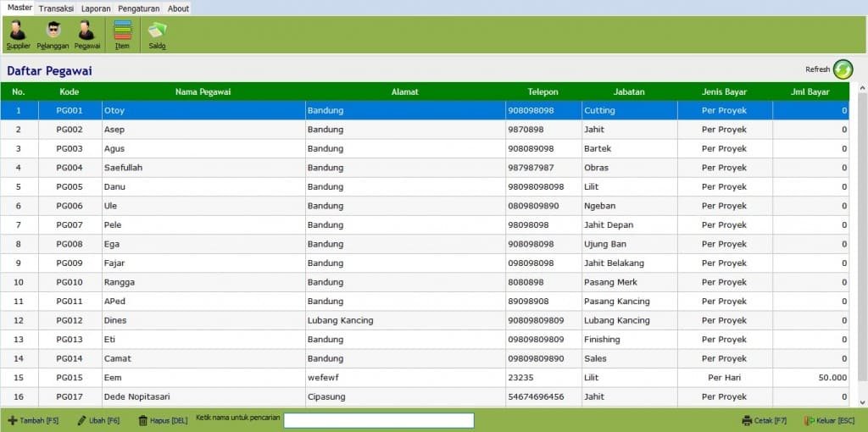The height and width of the screenshot is (432, 868).
Task: Switch to the Master tab
Action: (x=19, y=8)
